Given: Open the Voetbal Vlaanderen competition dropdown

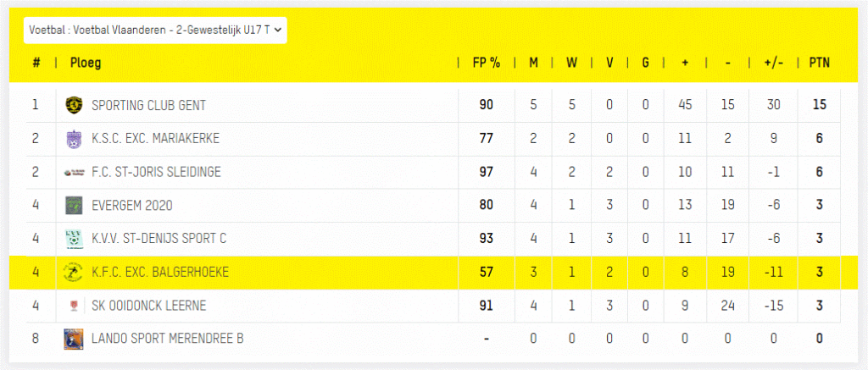Looking at the screenshot, I should [155, 30].
